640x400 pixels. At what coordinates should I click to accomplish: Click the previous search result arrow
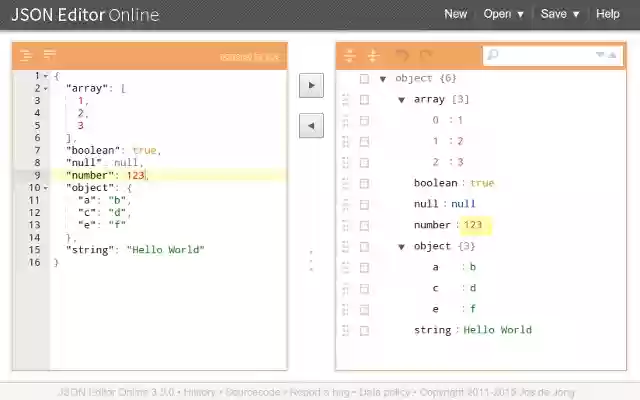[x=612, y=55]
